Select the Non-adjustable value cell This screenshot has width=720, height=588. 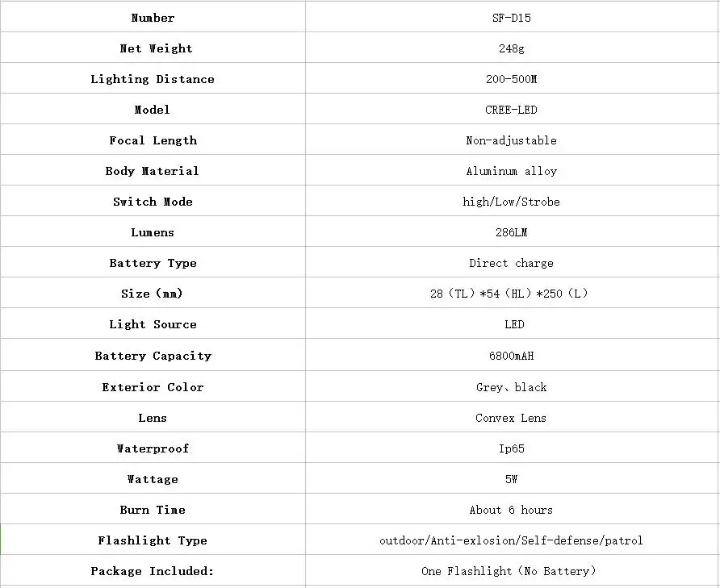pos(512,140)
